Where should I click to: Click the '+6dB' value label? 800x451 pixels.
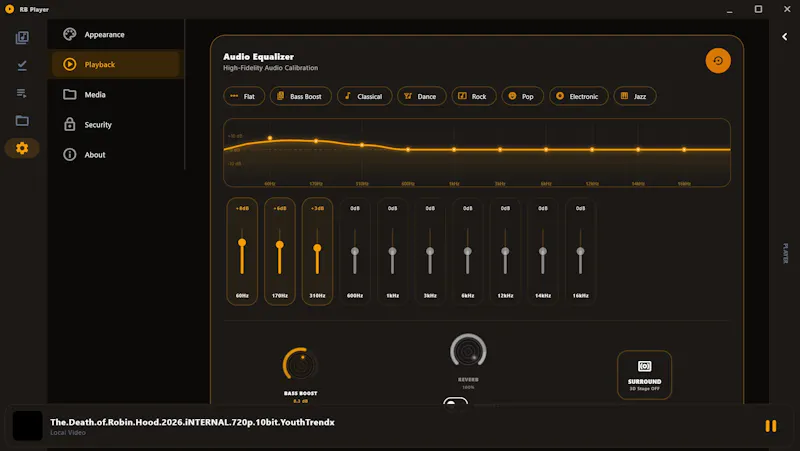(x=280, y=208)
